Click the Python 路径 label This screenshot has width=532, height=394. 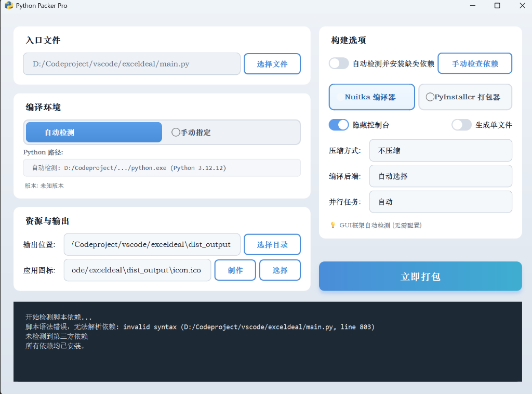coord(43,152)
